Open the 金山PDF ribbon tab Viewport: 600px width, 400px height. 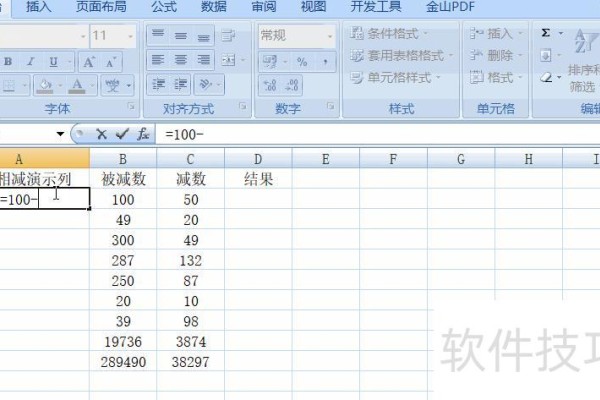click(x=450, y=7)
